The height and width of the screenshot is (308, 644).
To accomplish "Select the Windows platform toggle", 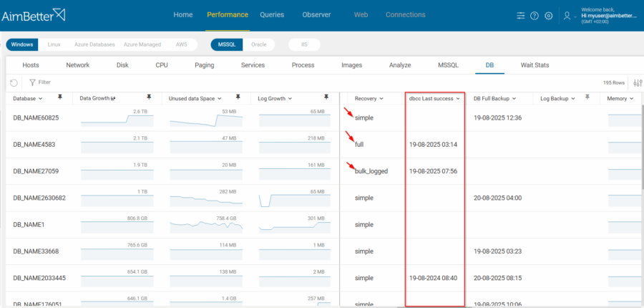I will tap(22, 44).
